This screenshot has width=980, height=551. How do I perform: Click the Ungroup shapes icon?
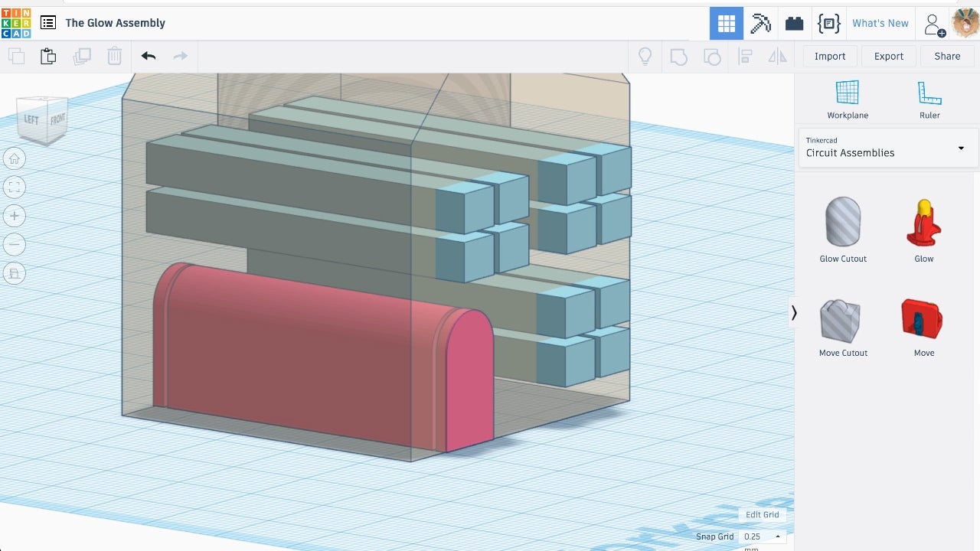pos(712,57)
